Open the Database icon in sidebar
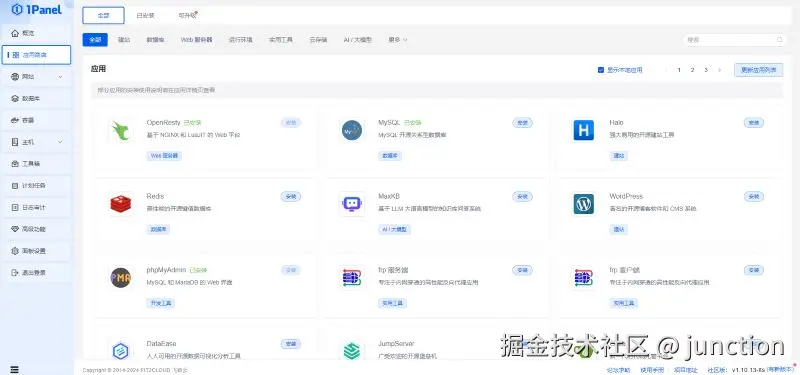Image resolution: width=800 pixels, height=375 pixels. 15,98
